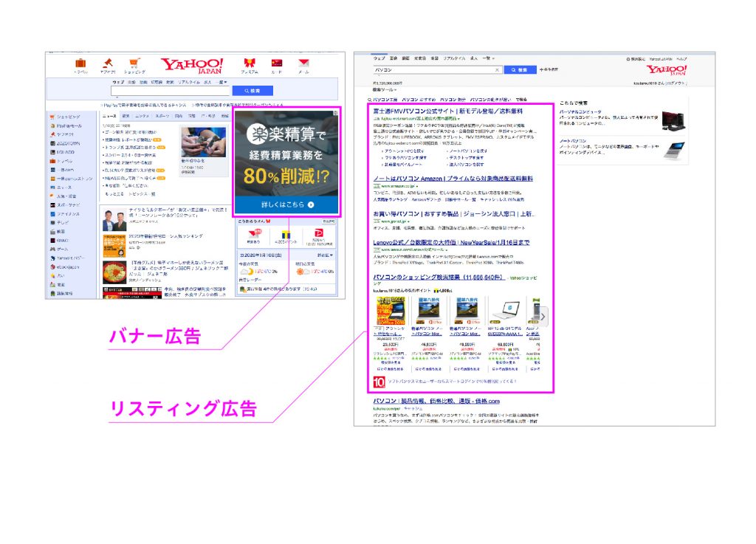
Task: Open the ショッピング cart icon in top header
Action: 134,63
